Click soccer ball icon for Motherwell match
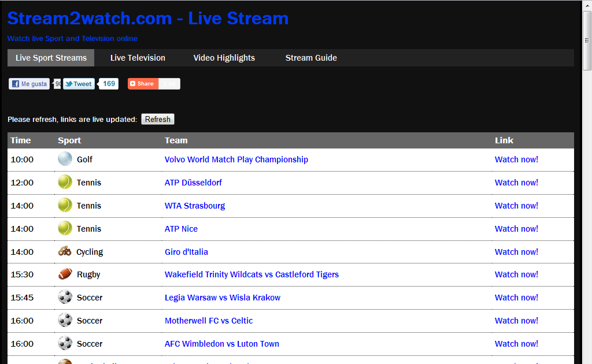 point(65,321)
